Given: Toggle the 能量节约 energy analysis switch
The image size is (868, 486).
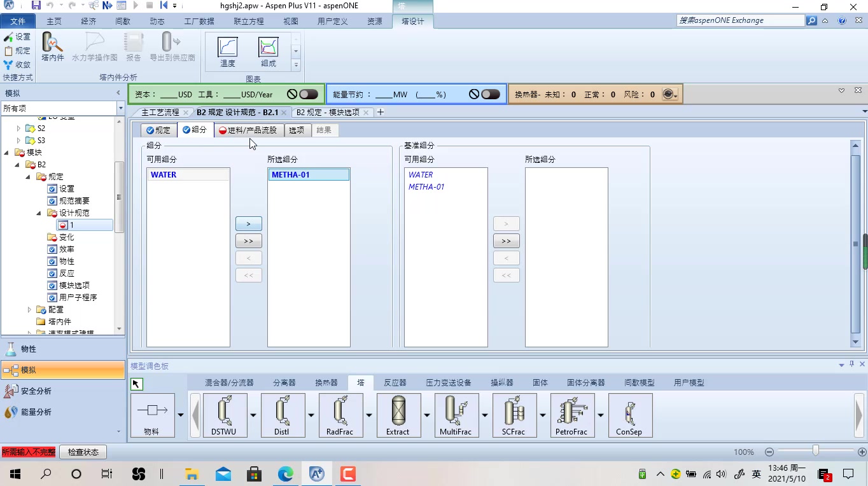Looking at the screenshot, I should pyautogui.click(x=490, y=94).
